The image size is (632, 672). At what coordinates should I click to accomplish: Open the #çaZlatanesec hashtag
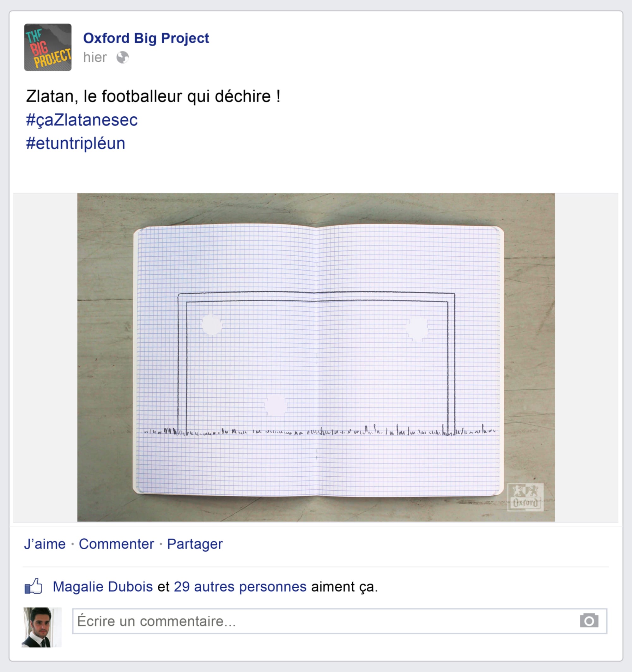coord(82,120)
